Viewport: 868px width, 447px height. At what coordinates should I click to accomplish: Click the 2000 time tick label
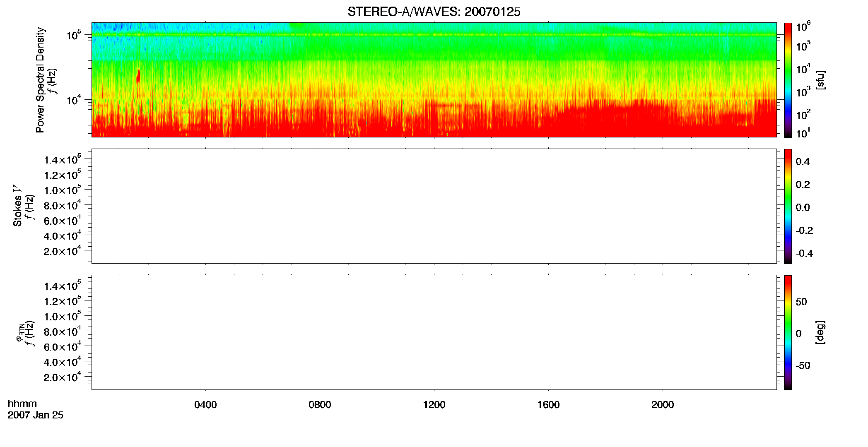[x=663, y=405]
